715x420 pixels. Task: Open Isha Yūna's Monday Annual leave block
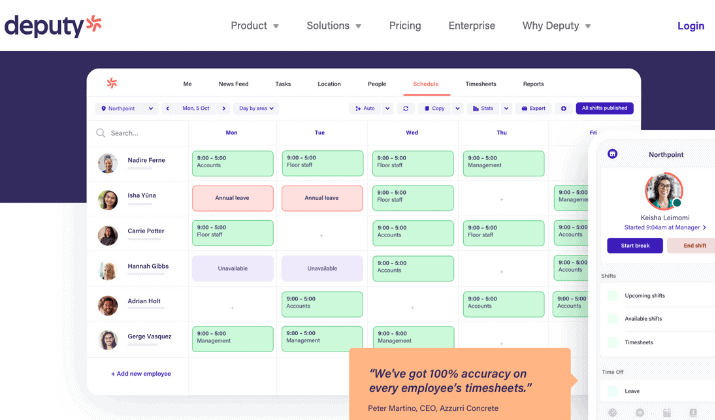[x=233, y=198]
